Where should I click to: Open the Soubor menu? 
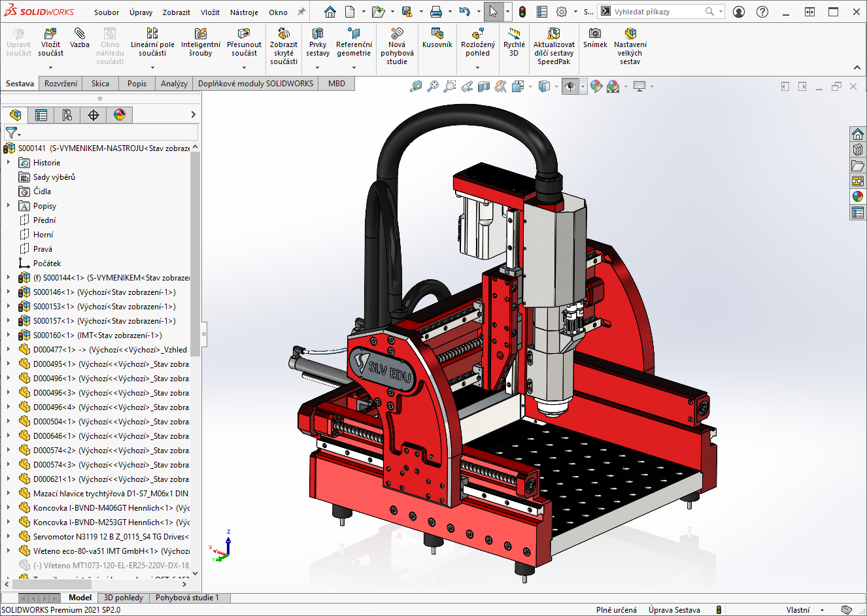107,12
